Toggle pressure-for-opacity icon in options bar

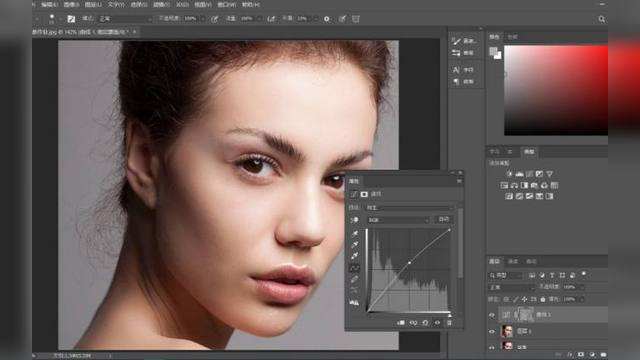tap(214, 19)
